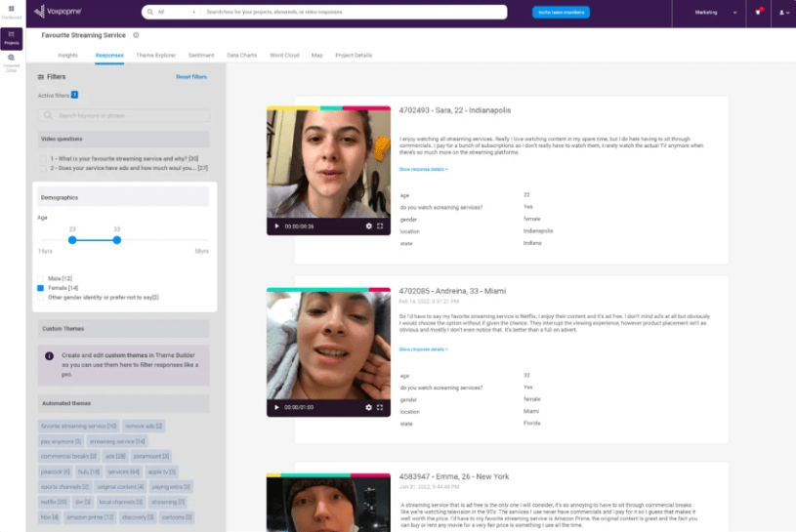The width and height of the screenshot is (796, 532).
Task: Open the All search scope dropdown
Action: (176, 12)
